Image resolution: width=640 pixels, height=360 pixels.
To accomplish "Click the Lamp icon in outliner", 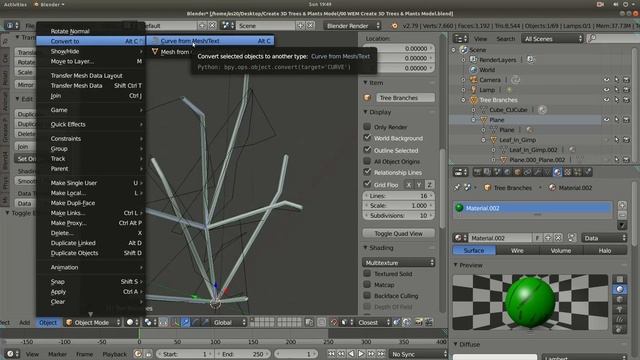I will click(x=473, y=90).
